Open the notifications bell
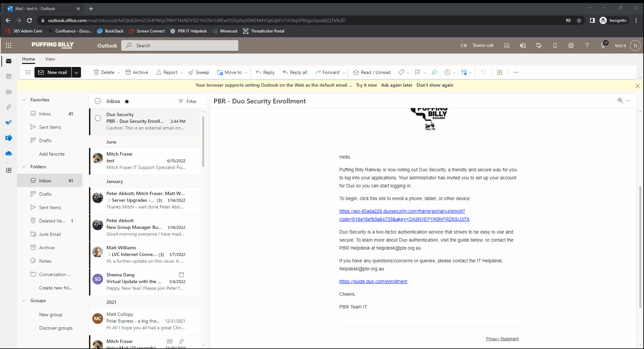This screenshot has width=644, height=349. point(555,46)
